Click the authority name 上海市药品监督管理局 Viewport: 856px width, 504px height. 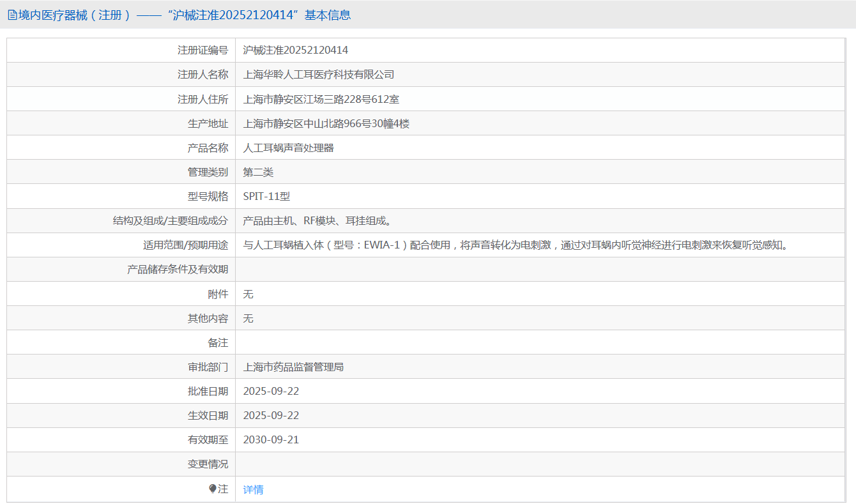pyautogui.click(x=294, y=367)
